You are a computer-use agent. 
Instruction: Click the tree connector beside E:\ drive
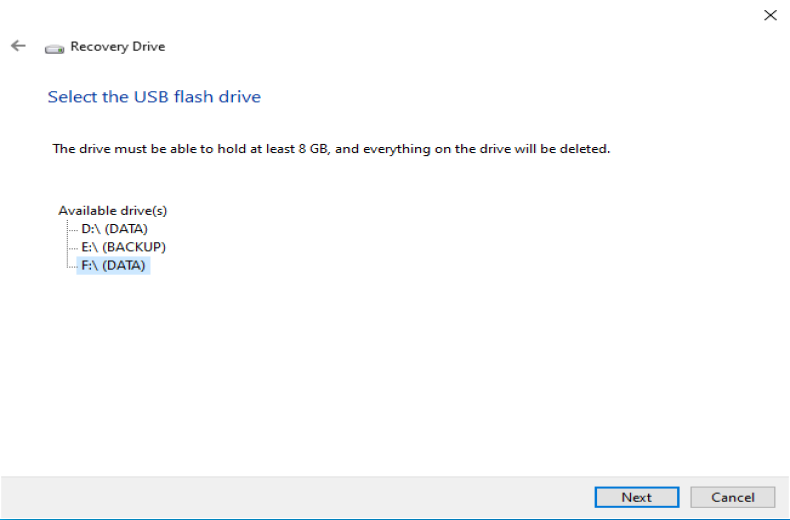tap(72, 247)
